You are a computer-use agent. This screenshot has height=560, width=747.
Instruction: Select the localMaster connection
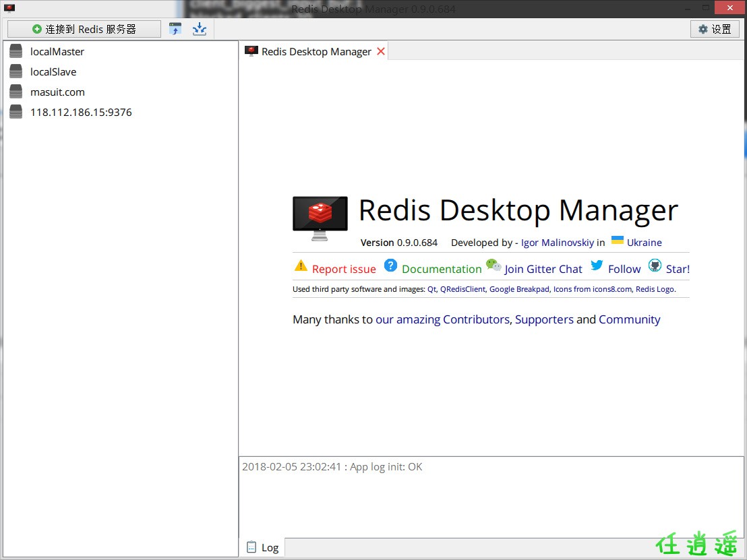tap(57, 51)
